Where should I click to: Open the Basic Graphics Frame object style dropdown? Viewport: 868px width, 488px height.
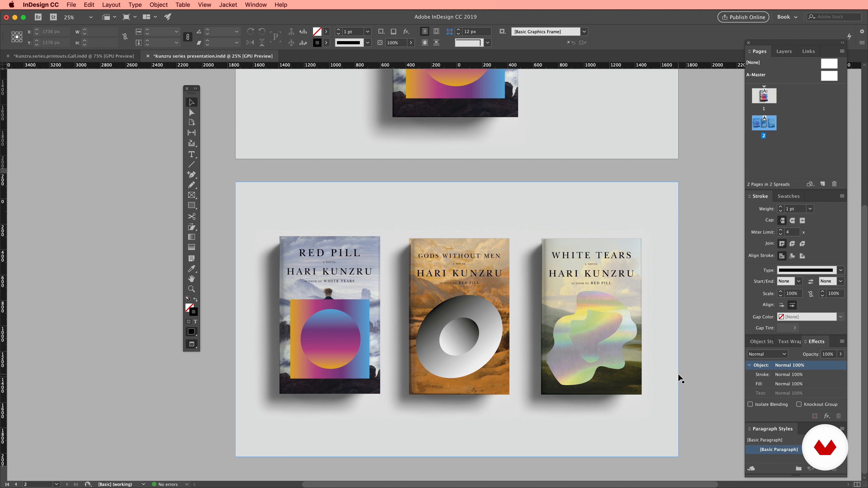584,32
